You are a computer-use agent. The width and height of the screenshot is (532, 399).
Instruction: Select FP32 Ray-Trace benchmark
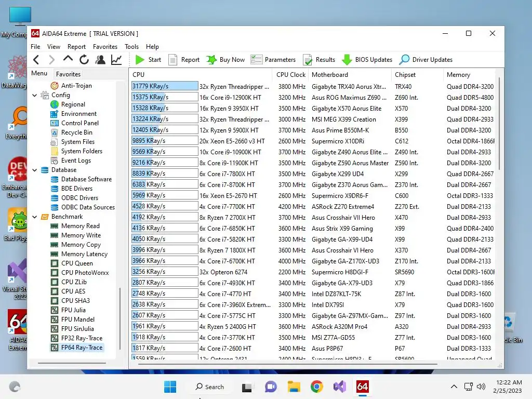pos(76,338)
